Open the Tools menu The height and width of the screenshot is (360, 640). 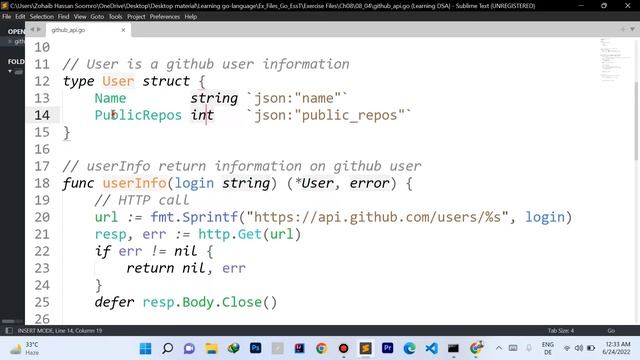[x=116, y=17]
